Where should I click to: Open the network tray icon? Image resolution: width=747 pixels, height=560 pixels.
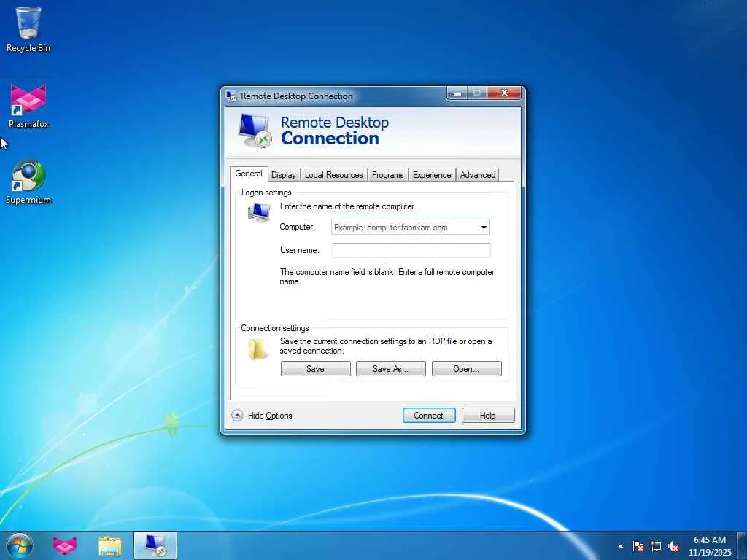(656, 546)
